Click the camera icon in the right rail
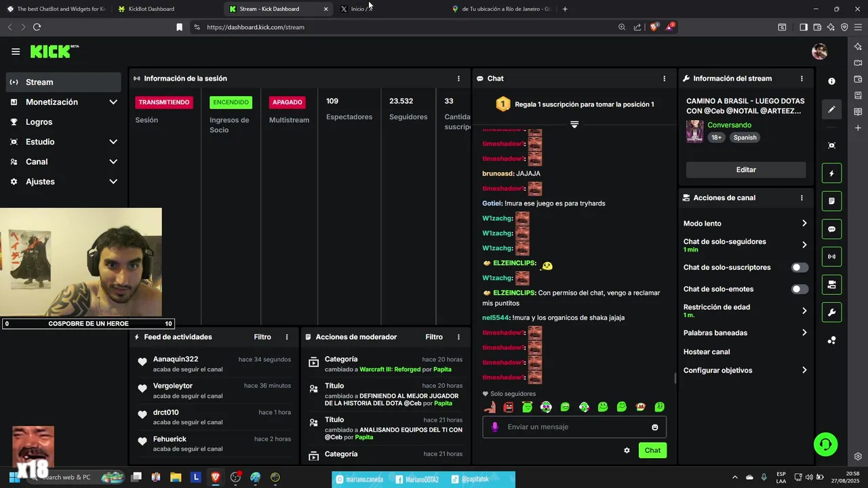Viewport: 868px width, 488px height. 831,284
